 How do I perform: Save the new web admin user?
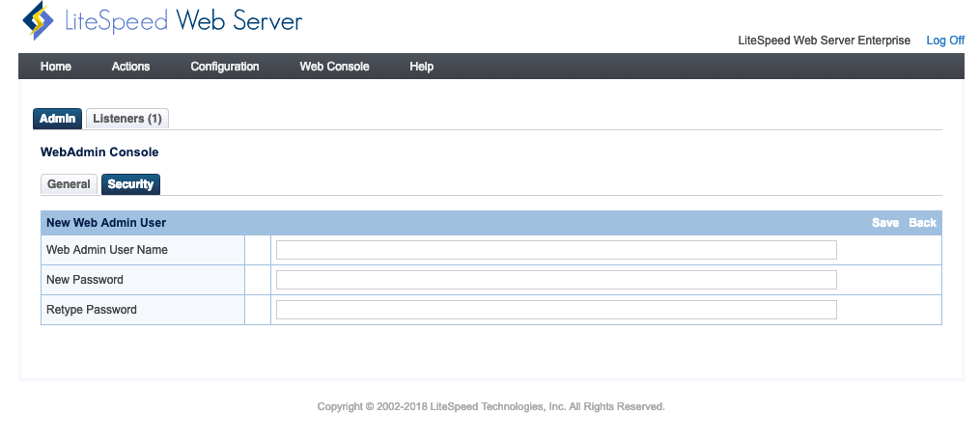point(885,223)
